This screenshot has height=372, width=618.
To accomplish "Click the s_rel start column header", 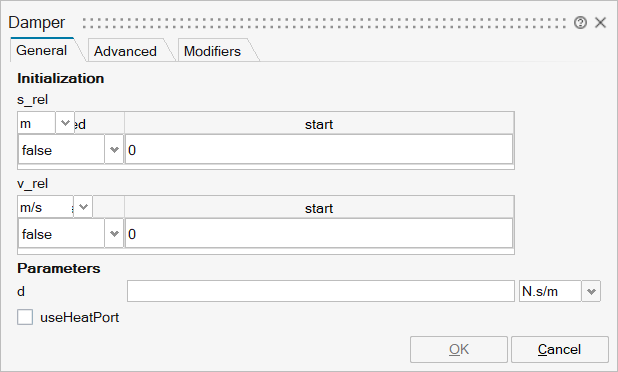I will point(319,125).
